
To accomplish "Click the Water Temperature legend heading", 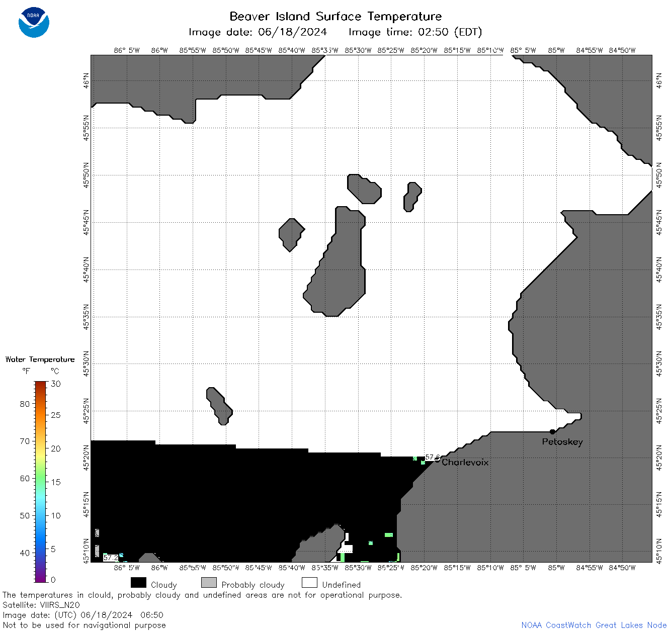I will [x=40, y=359].
